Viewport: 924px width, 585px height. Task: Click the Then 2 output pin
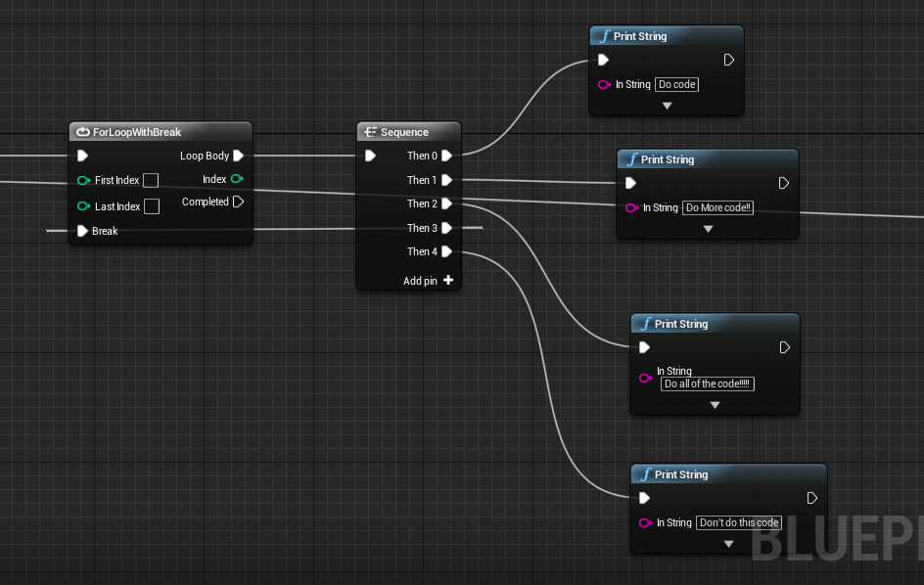(446, 203)
